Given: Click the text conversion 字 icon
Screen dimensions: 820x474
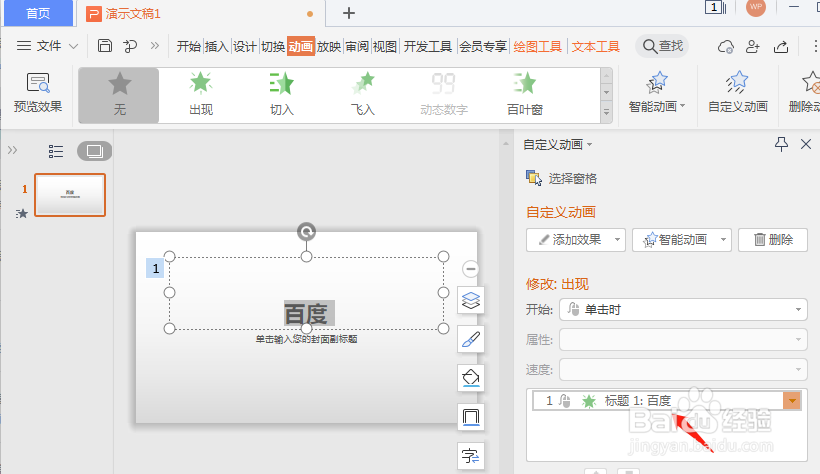Looking at the screenshot, I should (471, 456).
